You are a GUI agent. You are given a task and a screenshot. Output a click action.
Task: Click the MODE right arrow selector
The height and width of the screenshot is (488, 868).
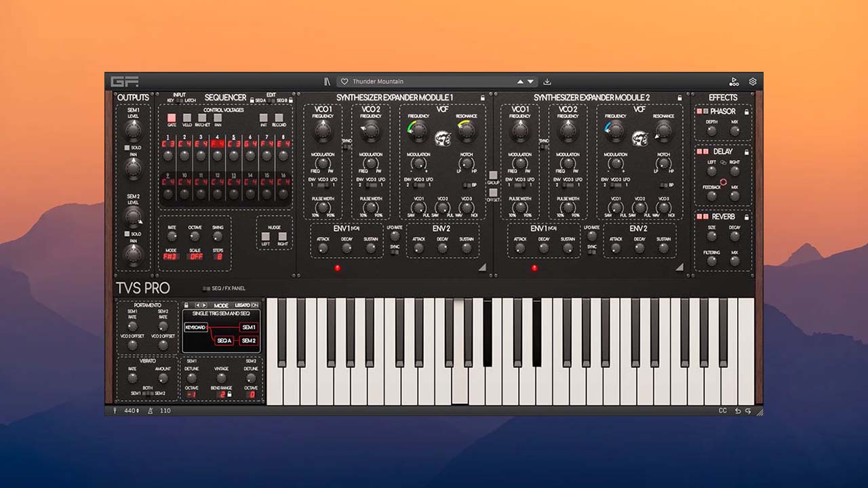pyautogui.click(x=205, y=305)
